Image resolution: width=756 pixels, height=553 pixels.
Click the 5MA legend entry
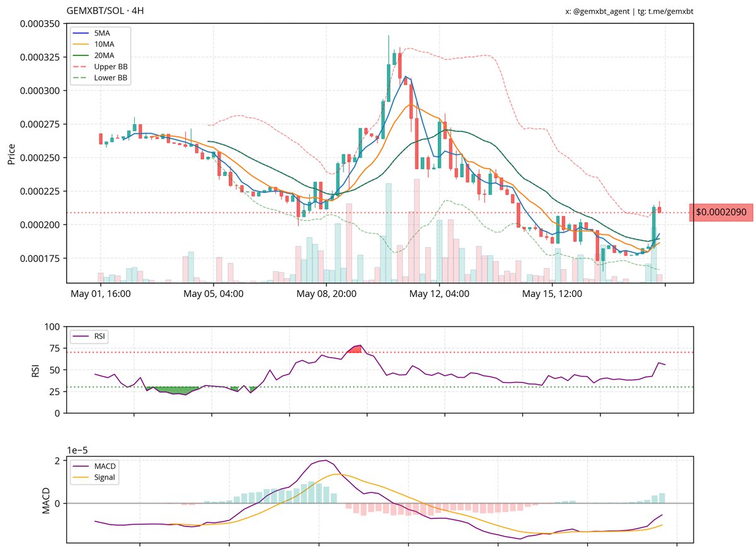click(91, 33)
